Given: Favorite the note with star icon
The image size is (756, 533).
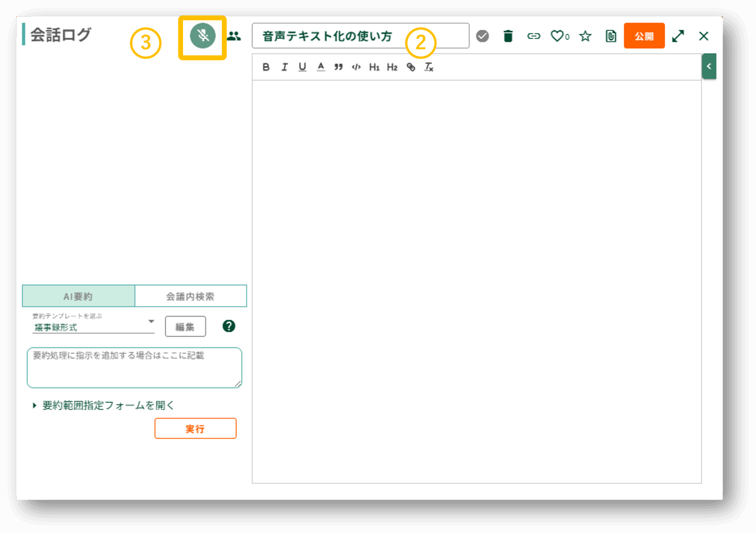Looking at the screenshot, I should click(x=585, y=36).
